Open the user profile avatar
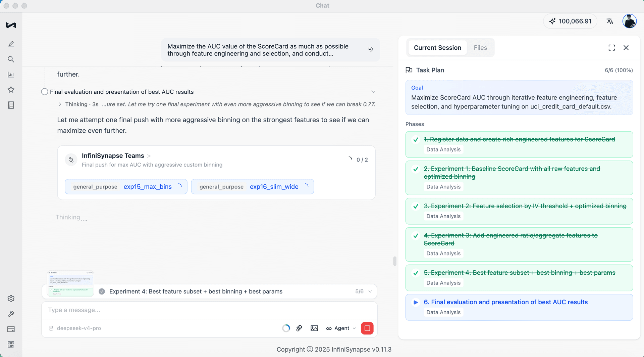 630,21
